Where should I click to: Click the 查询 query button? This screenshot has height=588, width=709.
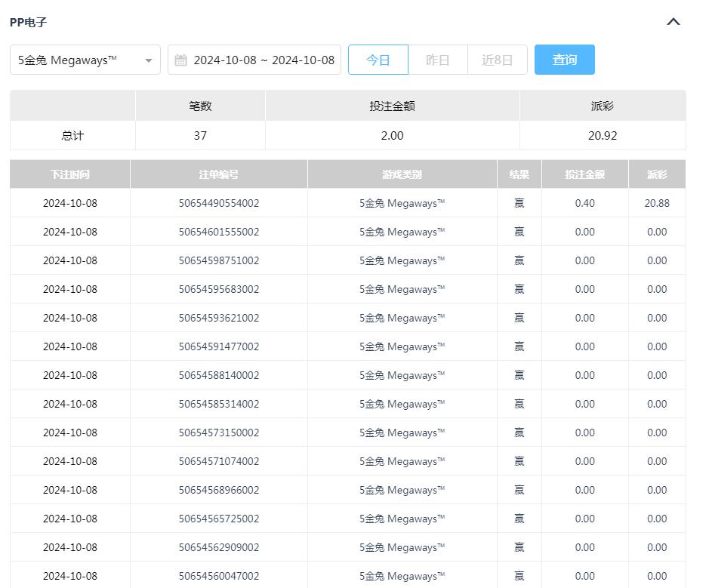(564, 60)
